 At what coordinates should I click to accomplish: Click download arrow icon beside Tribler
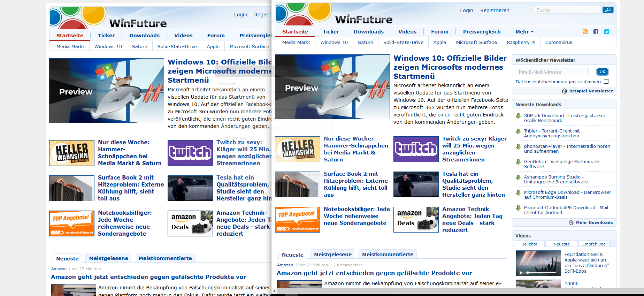click(518, 131)
